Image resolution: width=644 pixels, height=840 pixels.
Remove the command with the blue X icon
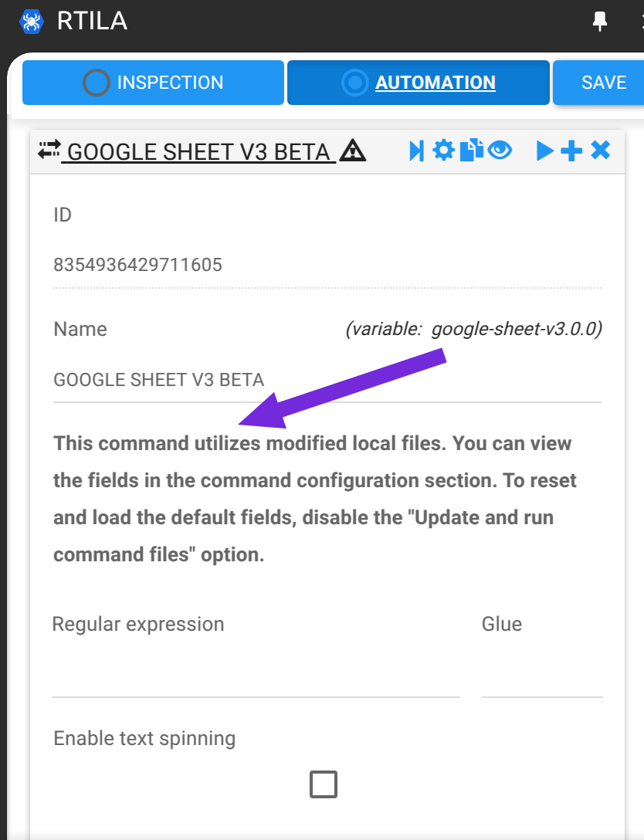601,151
